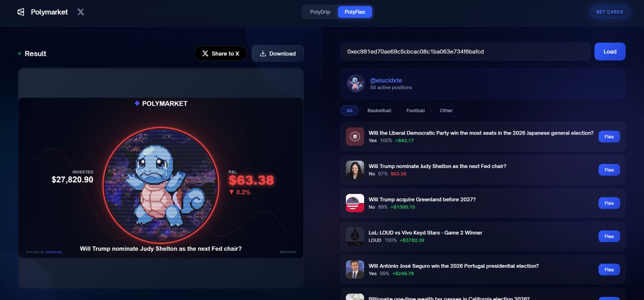Filter positions by Basketball
Viewport: 644px width, 300px height.
pos(379,111)
